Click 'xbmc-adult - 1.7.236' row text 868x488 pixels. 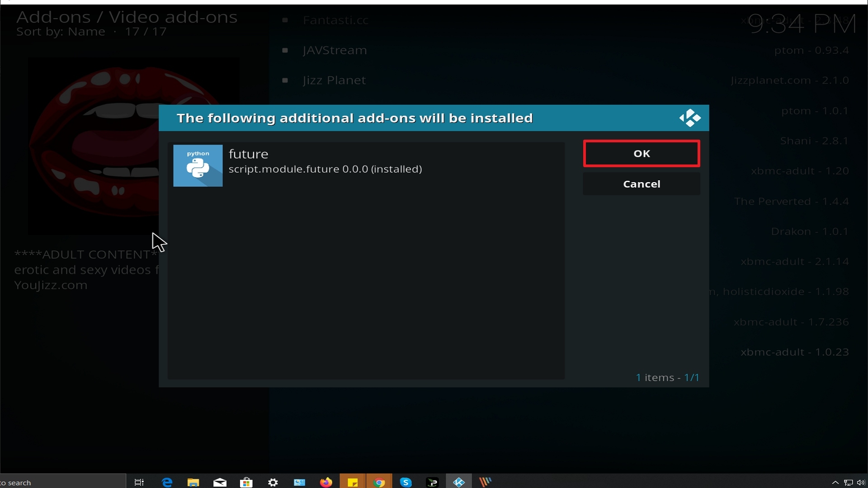(x=792, y=322)
